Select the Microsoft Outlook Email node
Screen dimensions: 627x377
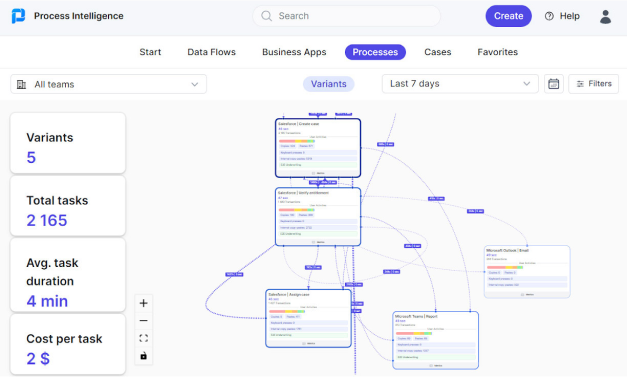tap(527, 272)
